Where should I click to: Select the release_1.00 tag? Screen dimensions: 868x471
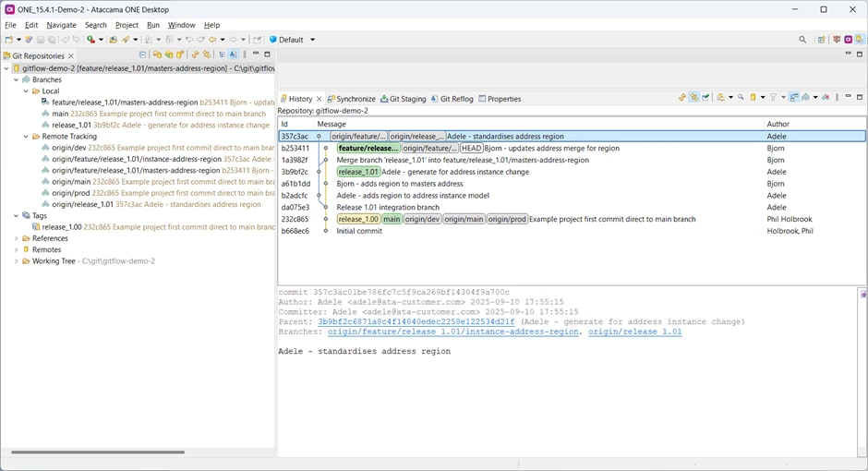coord(152,227)
